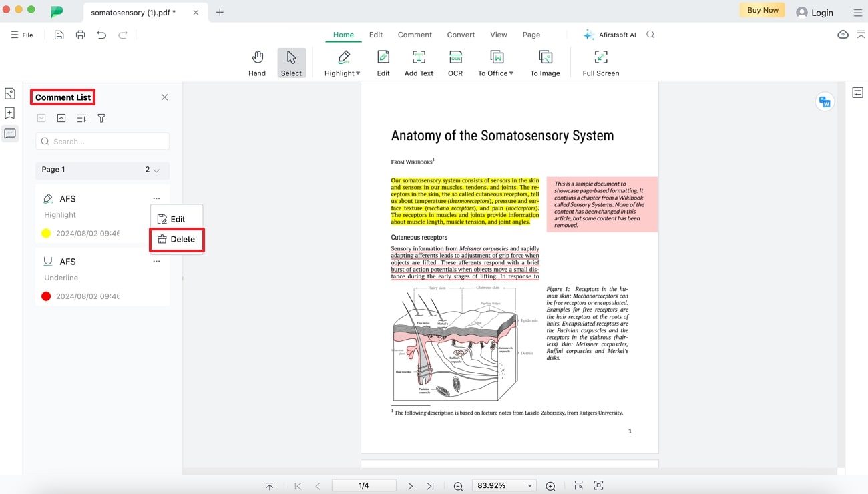Zoom out with the minus button
Image resolution: width=868 pixels, height=494 pixels.
coord(458,486)
